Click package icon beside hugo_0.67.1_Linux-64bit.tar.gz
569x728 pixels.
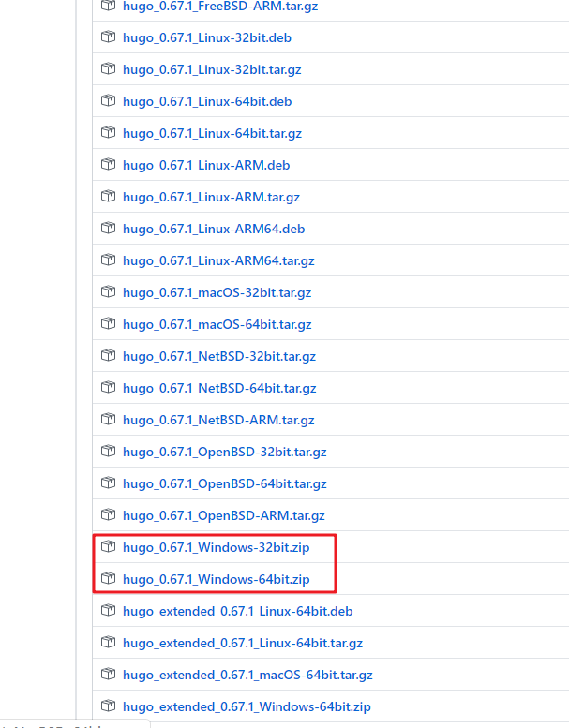pos(108,133)
